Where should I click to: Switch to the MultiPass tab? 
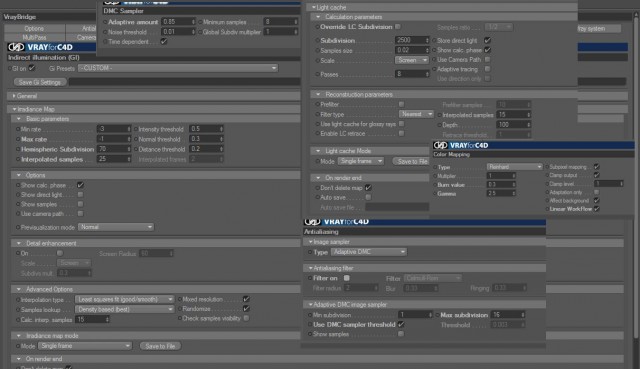click(x=34, y=37)
